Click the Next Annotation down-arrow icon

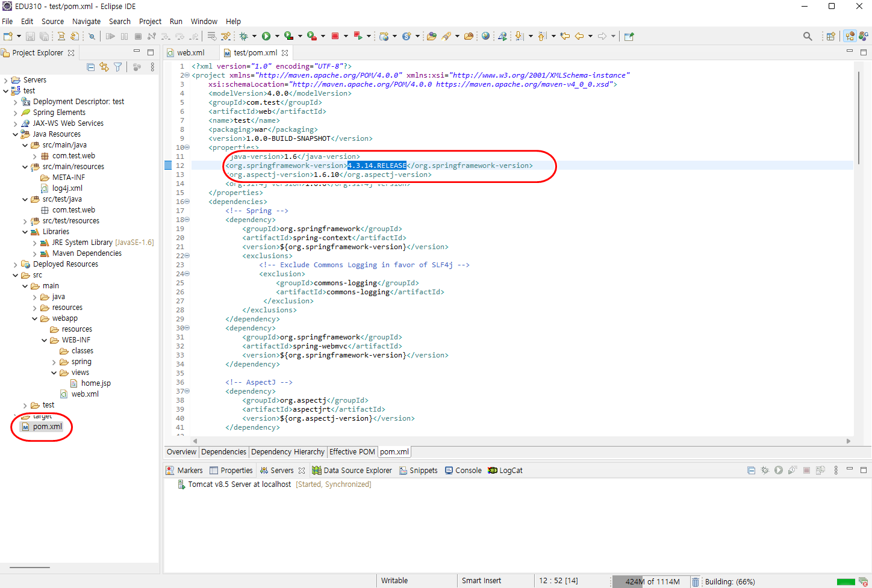519,36
